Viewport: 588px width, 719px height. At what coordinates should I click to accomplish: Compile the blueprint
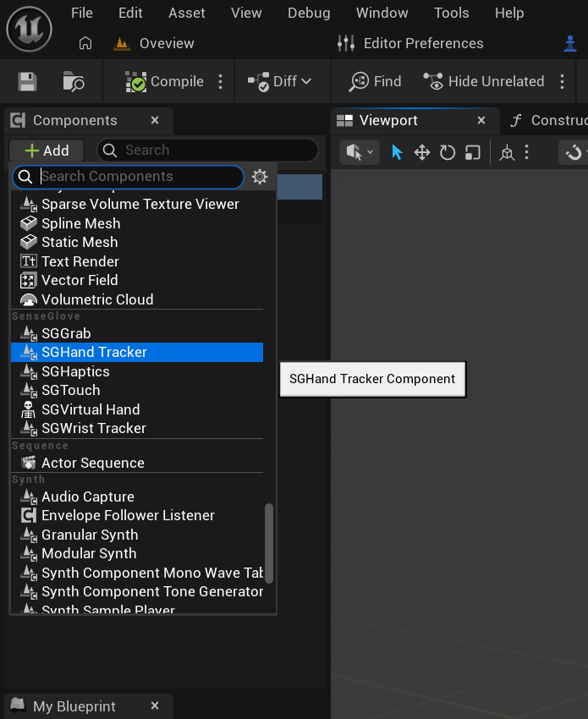(x=164, y=81)
